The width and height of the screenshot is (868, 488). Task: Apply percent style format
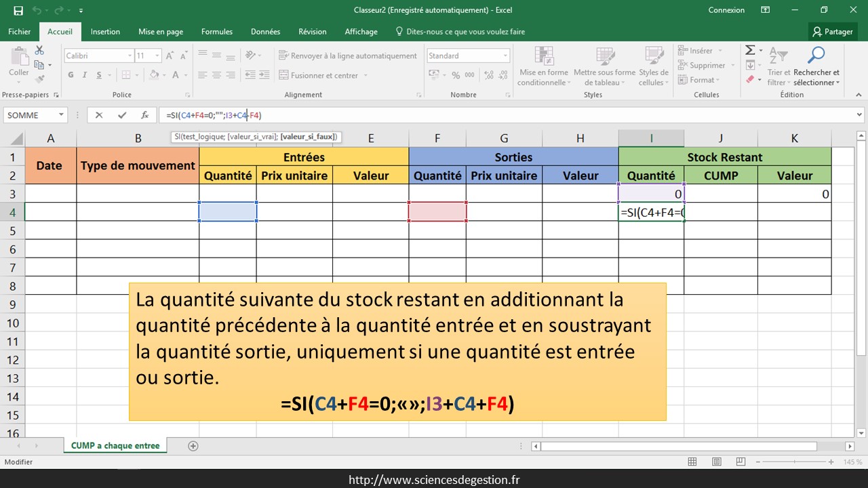point(455,75)
